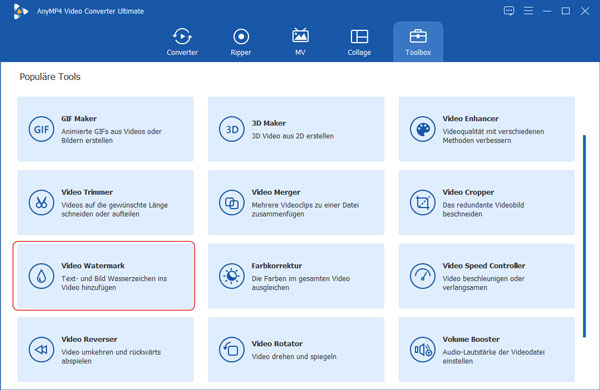
Task: Minimize the AnyMP4 window
Action: coord(547,11)
